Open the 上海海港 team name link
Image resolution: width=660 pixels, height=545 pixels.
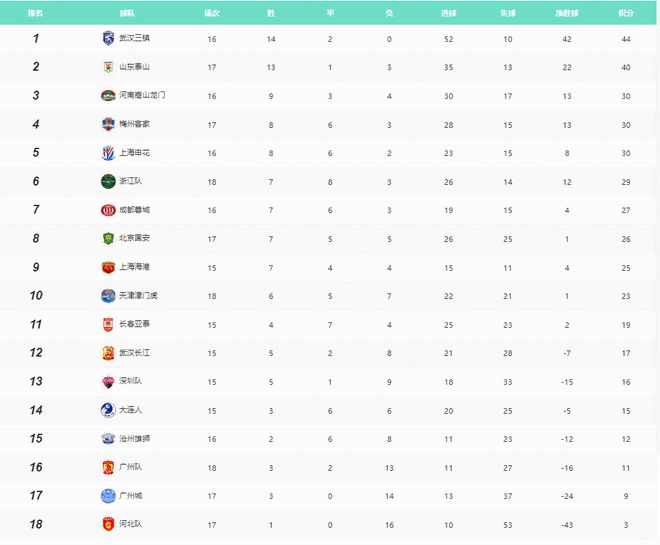[x=135, y=267]
